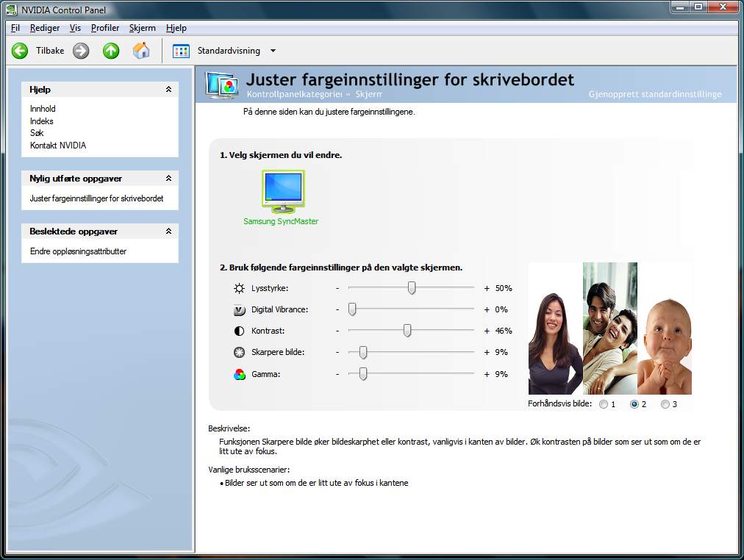Click Gjenopprett standardinnstillinge link
Viewport: 744px width, 560px height.
click(x=654, y=94)
